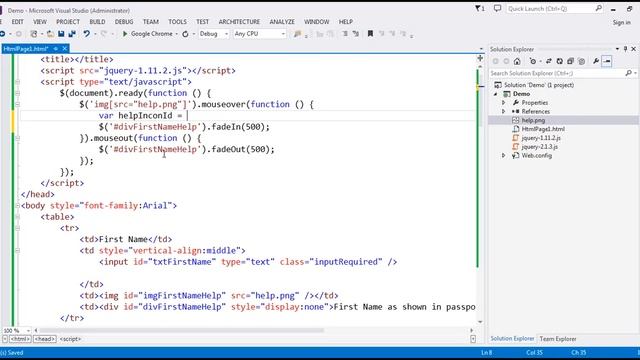640x360 pixels.
Task: Collapse the body tag outline
Action: (18, 206)
